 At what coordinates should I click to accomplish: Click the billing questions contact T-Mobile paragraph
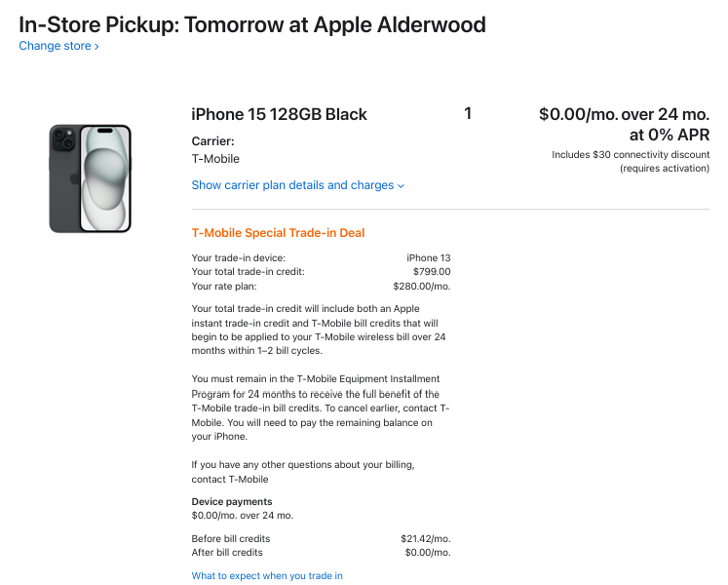coord(303,472)
